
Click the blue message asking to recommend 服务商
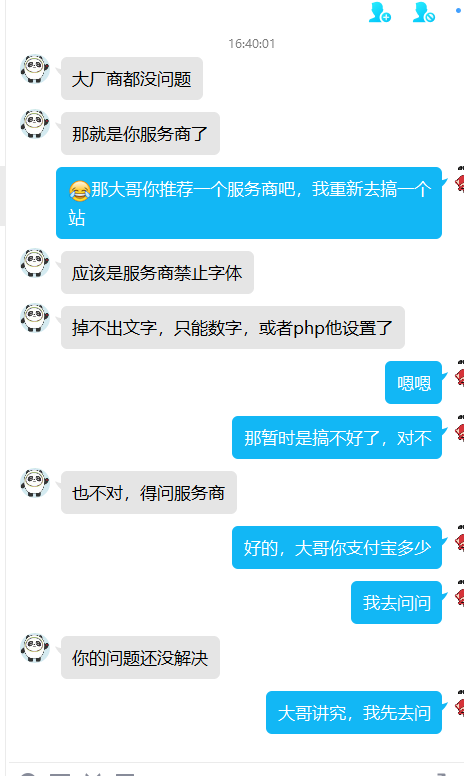tap(249, 203)
